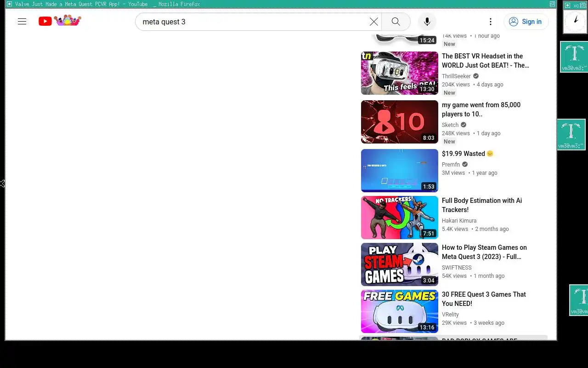This screenshot has width=588, height=368.
Task: Open the lowest terminal desktop icon
Action: (x=579, y=300)
